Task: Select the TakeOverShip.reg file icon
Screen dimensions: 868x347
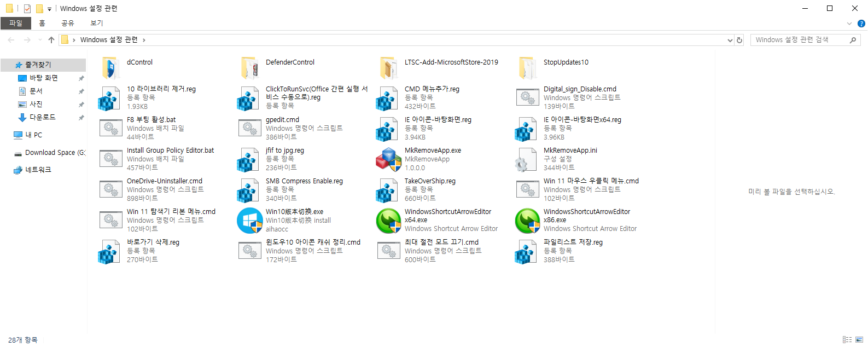Action: (x=387, y=190)
